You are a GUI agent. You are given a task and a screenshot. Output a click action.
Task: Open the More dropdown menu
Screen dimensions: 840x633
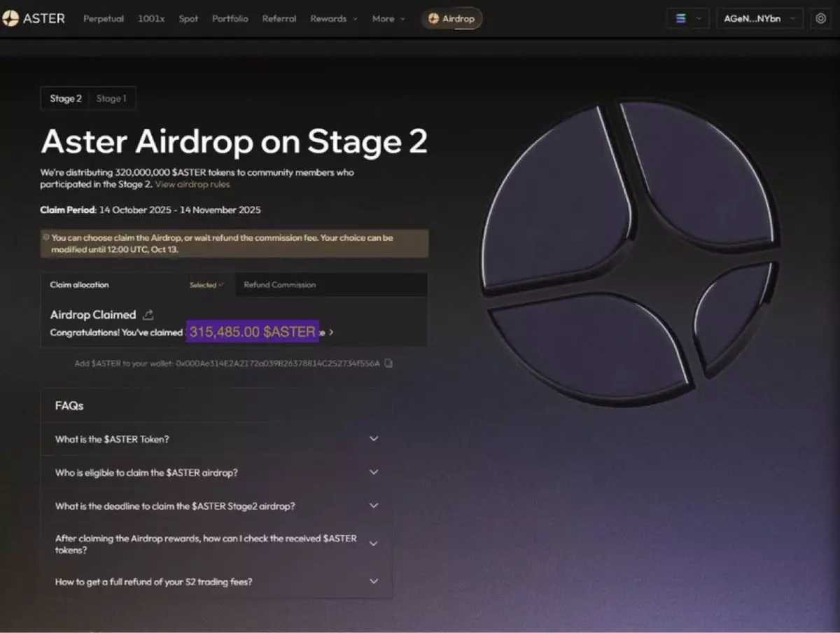pyautogui.click(x=388, y=19)
